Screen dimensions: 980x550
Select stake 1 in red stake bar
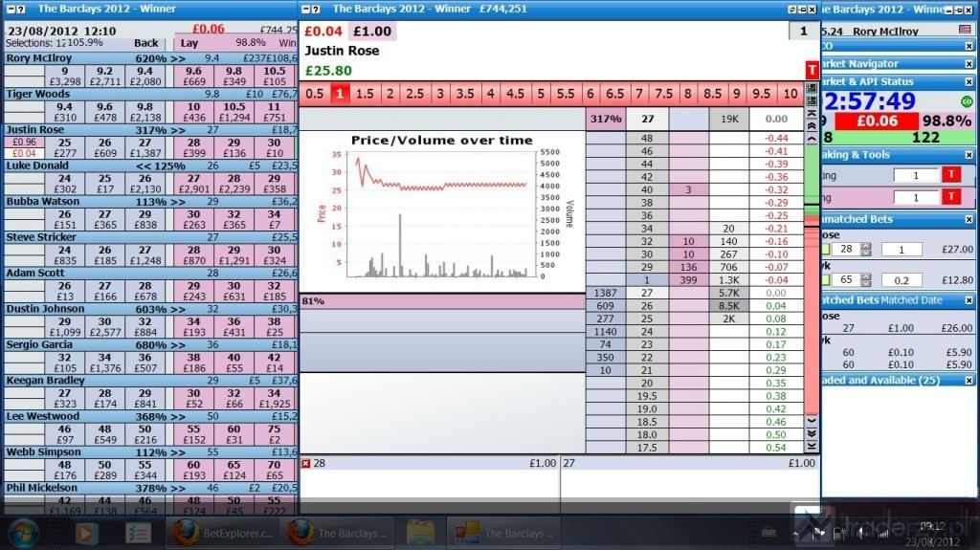coord(340,94)
